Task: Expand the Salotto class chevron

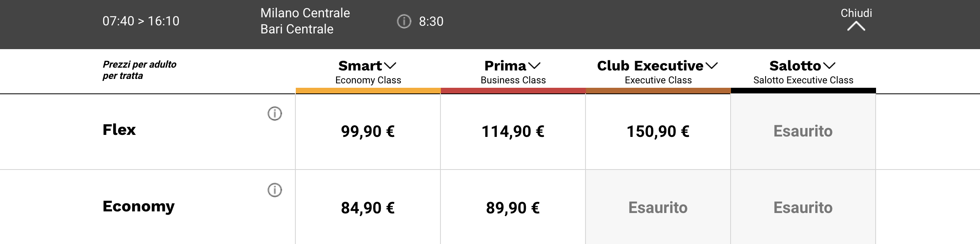Action: pyautogui.click(x=829, y=66)
